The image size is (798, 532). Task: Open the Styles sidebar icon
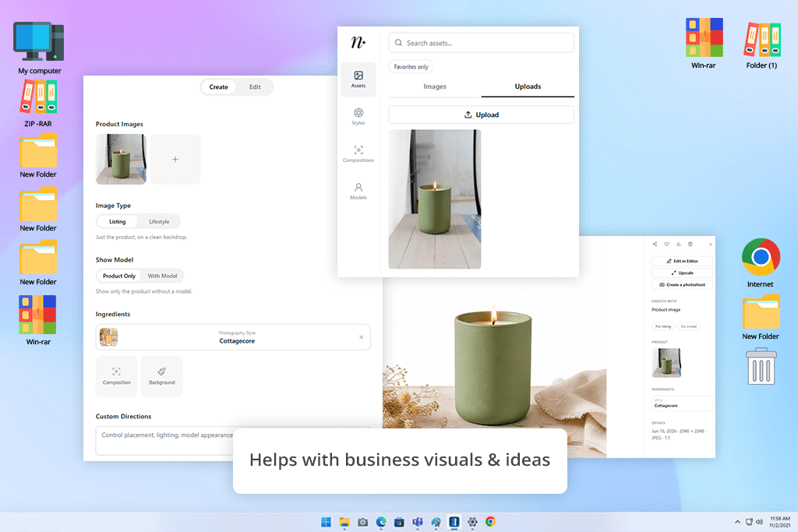(x=358, y=117)
